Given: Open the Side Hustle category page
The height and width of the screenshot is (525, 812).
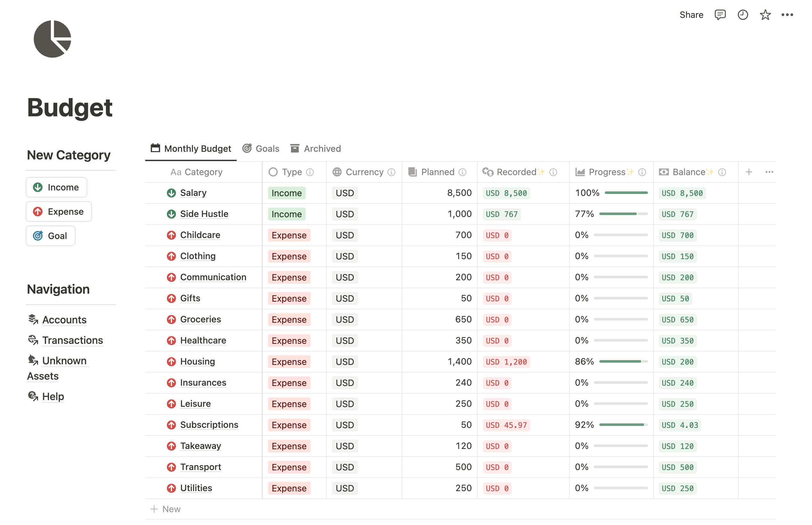Looking at the screenshot, I should click(204, 214).
